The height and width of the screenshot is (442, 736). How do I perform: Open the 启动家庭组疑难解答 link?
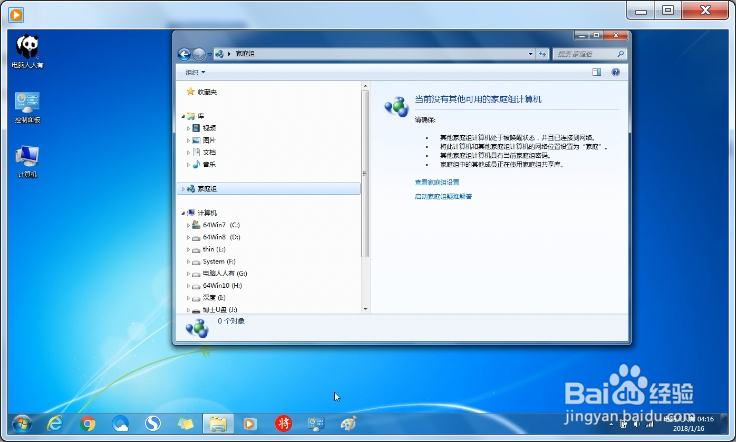(x=443, y=197)
